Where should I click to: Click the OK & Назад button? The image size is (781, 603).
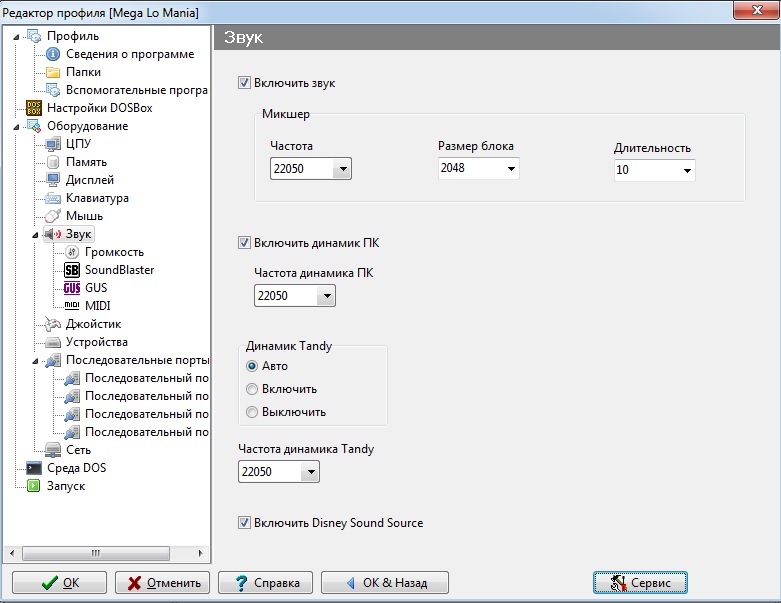pyautogui.click(x=385, y=583)
